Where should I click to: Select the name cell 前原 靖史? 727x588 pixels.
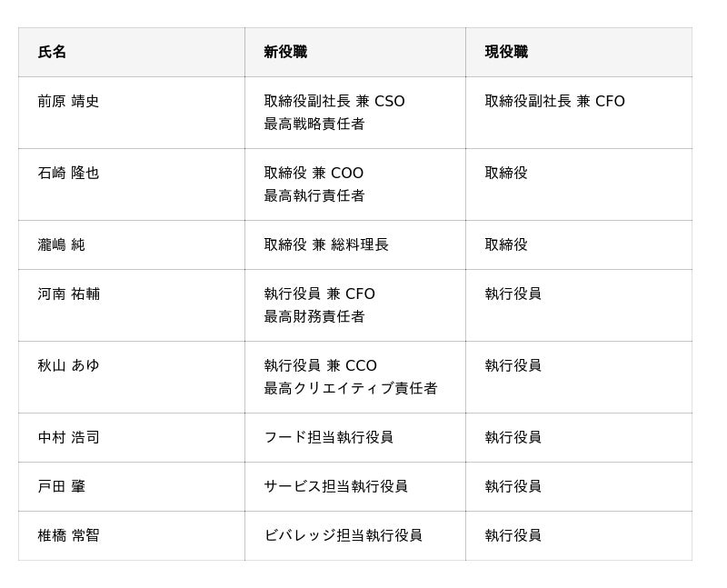pyautogui.click(x=69, y=102)
